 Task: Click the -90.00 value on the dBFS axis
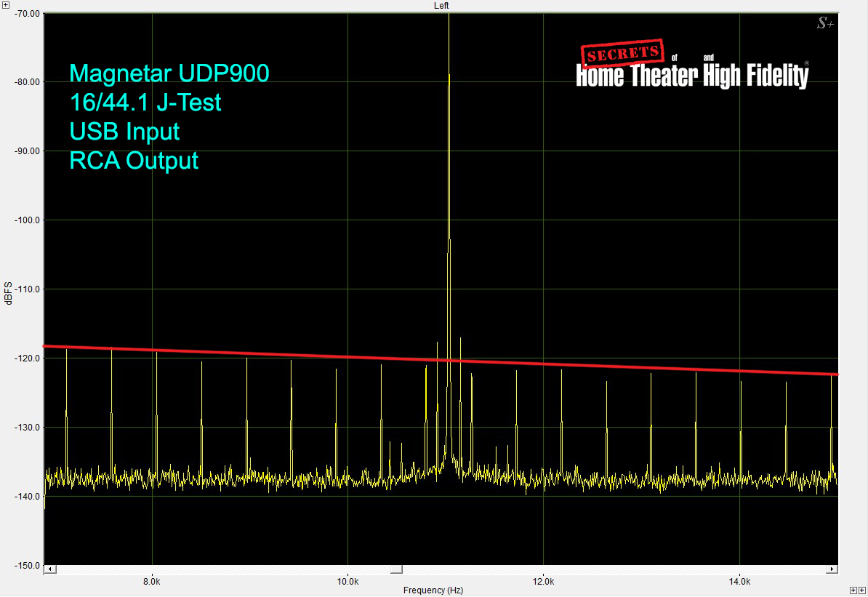point(27,151)
